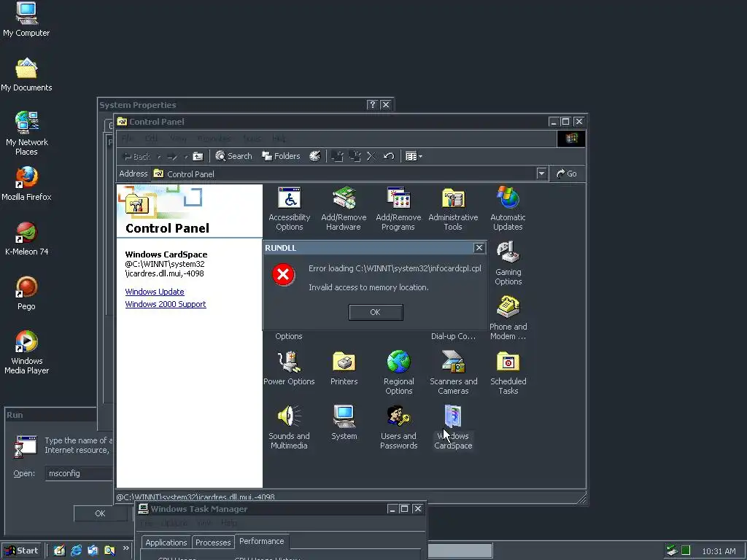This screenshot has width=747, height=560.
Task: Click green CPU tray icon
Action: [x=686, y=551]
